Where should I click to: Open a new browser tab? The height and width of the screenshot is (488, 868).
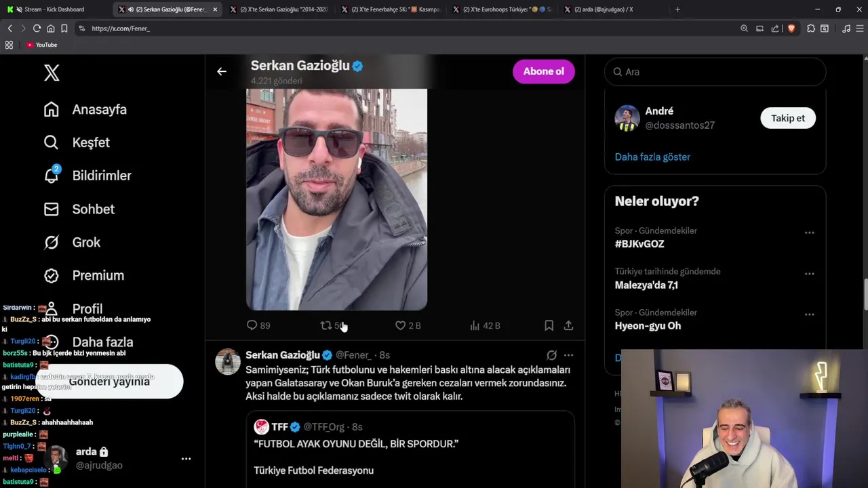coord(677,9)
